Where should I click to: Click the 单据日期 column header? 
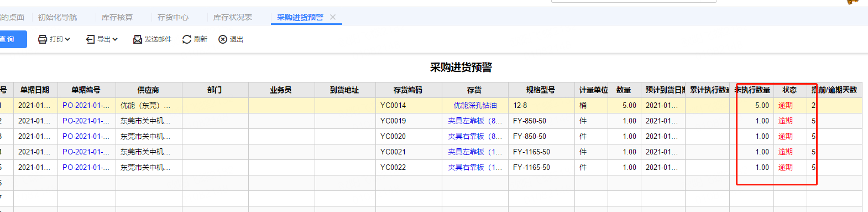tap(35, 90)
